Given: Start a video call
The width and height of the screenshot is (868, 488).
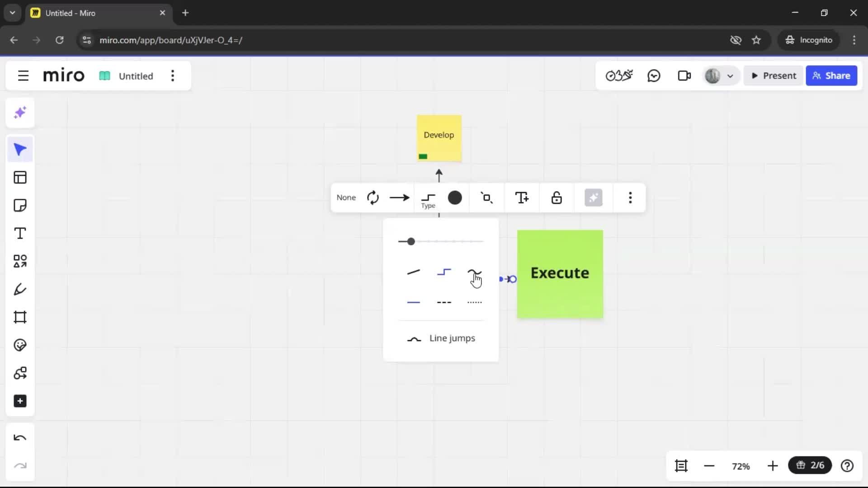Looking at the screenshot, I should (x=684, y=75).
